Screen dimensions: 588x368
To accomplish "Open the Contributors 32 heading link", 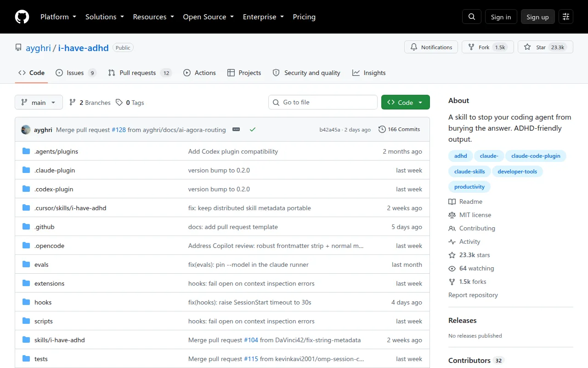I will (476, 360).
